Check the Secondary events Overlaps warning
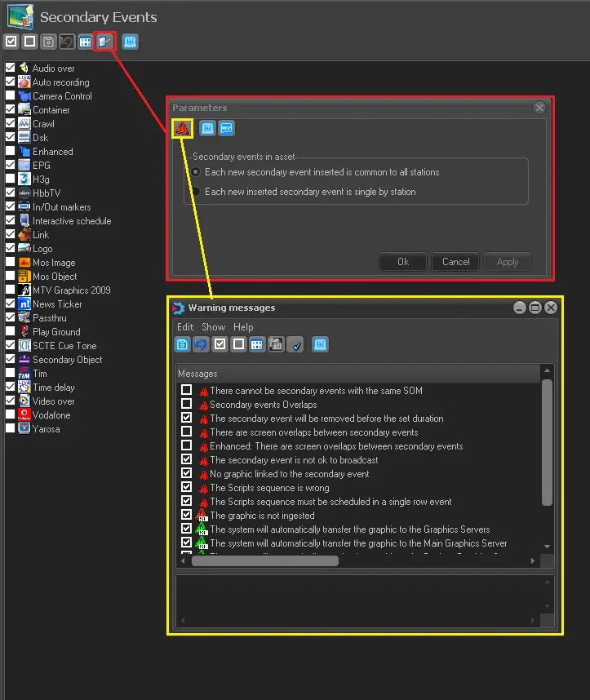Image resolution: width=590 pixels, height=700 pixels. pos(187,405)
